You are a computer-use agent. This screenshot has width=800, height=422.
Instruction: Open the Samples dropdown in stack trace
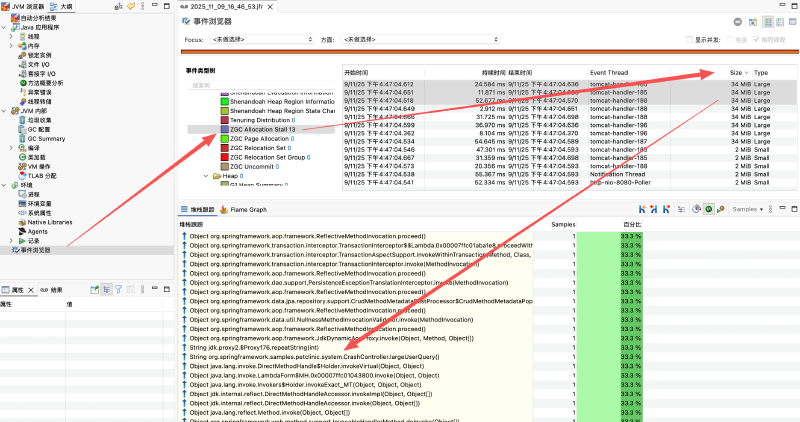pos(753,210)
